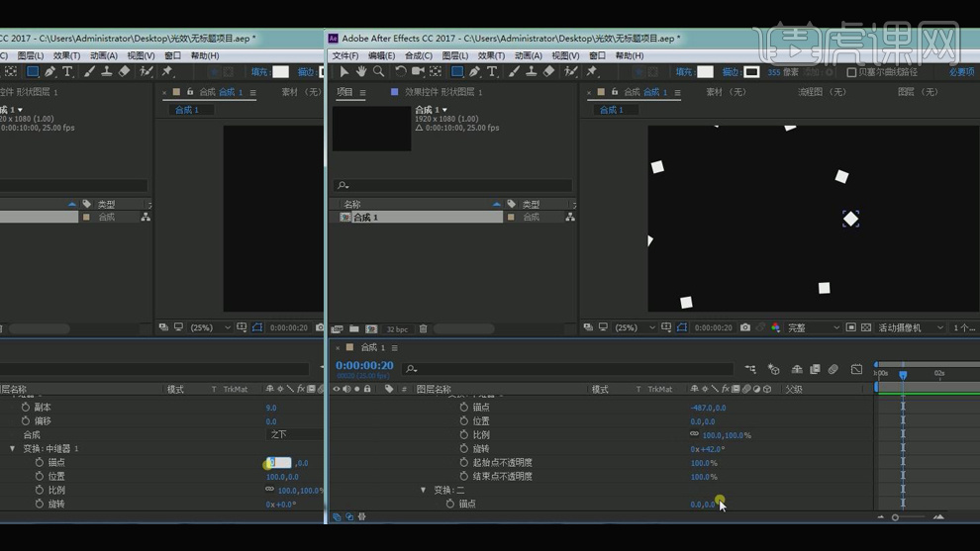Click the 32 bpc color depth button
Screen dimensions: 980x551
pyautogui.click(x=396, y=328)
